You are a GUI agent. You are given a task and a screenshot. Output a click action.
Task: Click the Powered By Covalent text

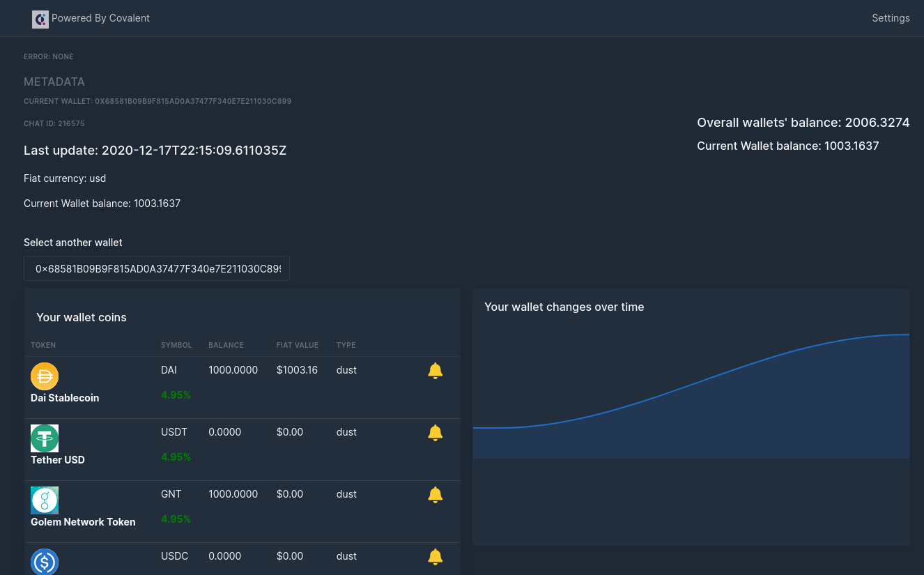click(x=100, y=18)
